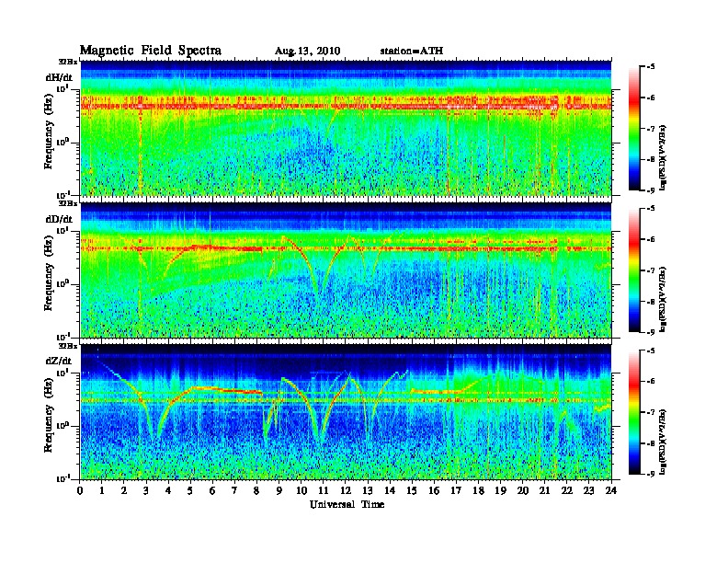728x563 pixels.
Task: Click the hour tick label "15"
Action: 412,490
